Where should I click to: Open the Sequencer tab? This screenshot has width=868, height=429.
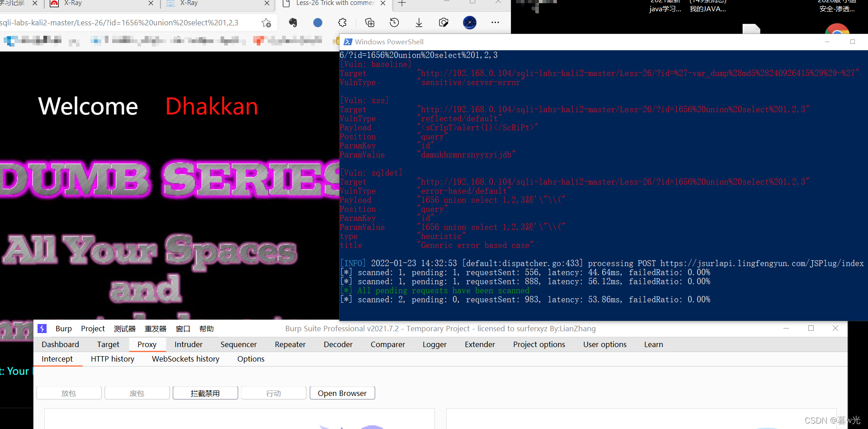[239, 344]
